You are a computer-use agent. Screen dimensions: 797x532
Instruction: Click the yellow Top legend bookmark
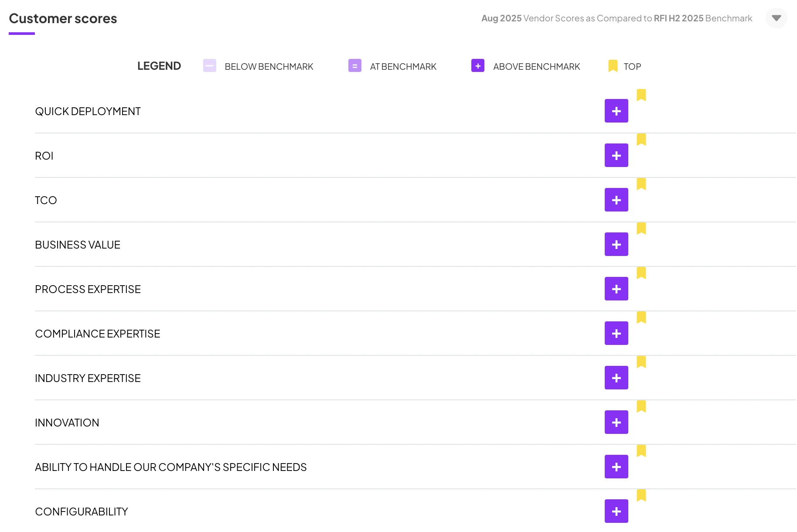[613, 66]
